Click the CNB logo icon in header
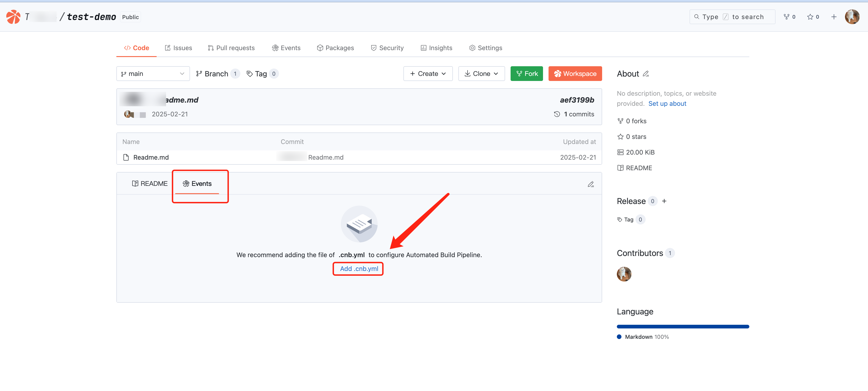868x391 pixels. tap(14, 17)
